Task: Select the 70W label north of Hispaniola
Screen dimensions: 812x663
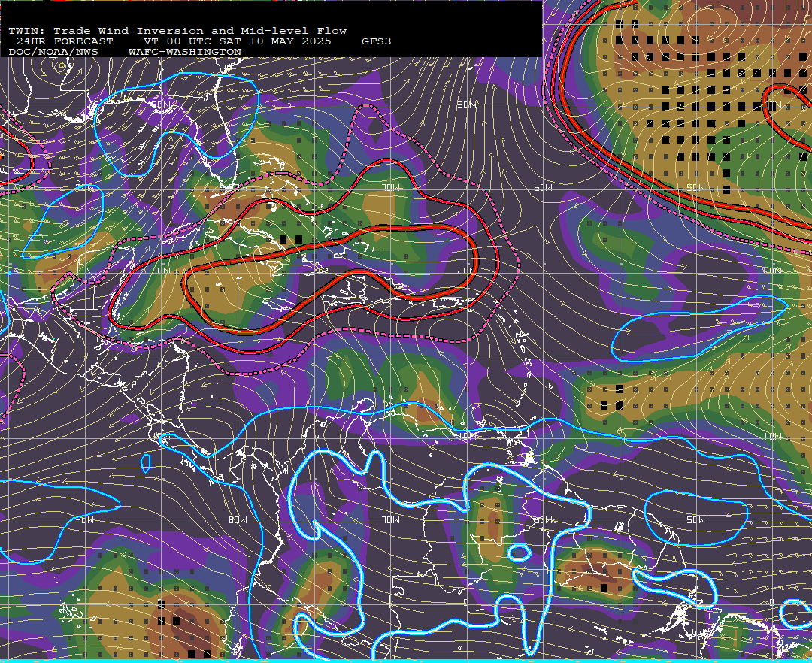Action: click(x=390, y=187)
